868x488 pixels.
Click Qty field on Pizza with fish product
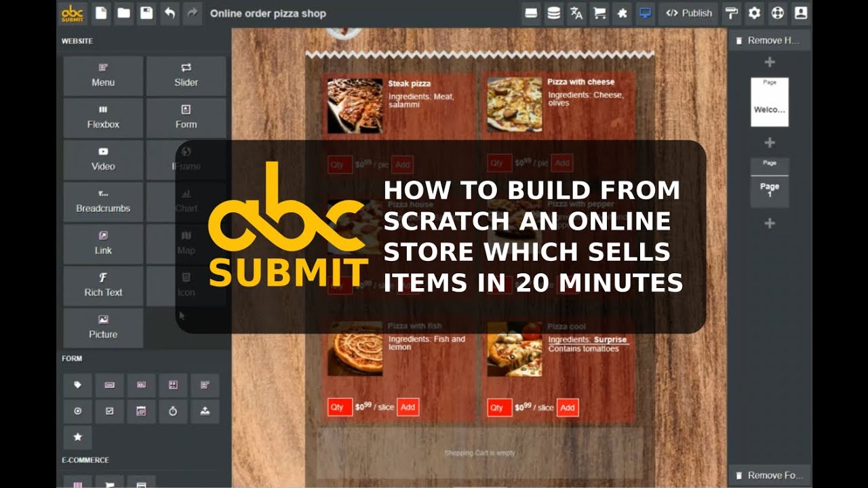340,407
